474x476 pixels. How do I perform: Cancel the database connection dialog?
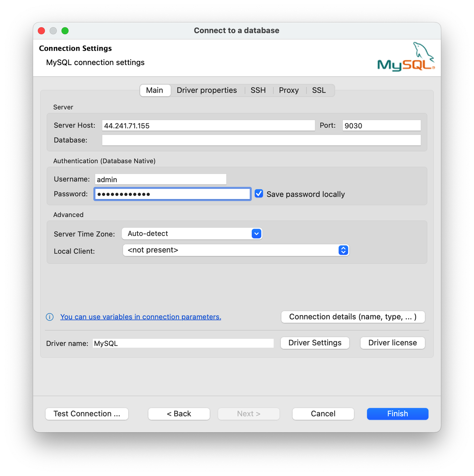(x=323, y=414)
